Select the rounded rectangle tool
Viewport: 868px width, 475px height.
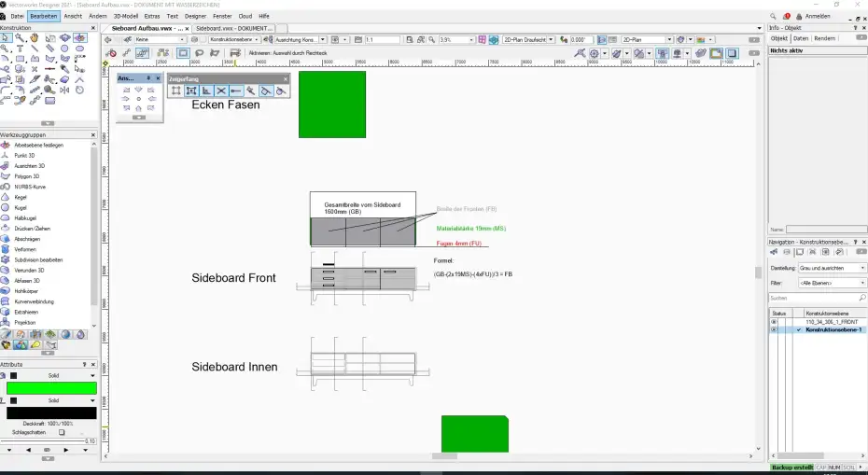[49, 101]
